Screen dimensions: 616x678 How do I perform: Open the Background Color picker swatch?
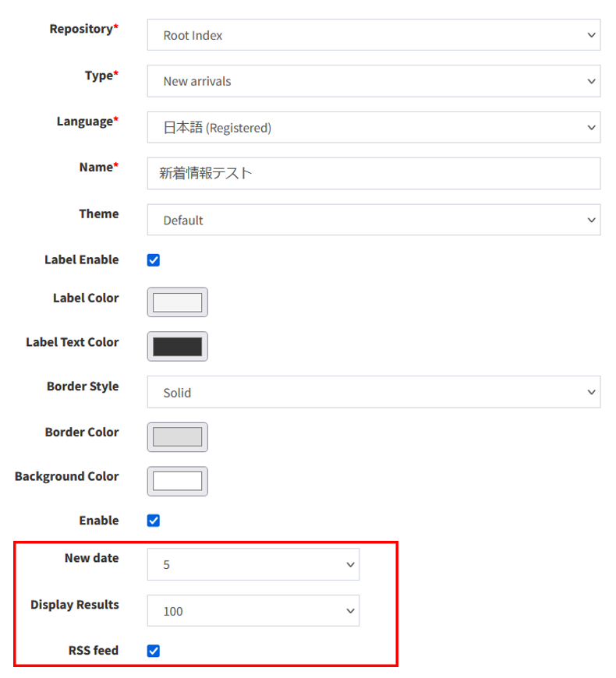[x=177, y=482]
